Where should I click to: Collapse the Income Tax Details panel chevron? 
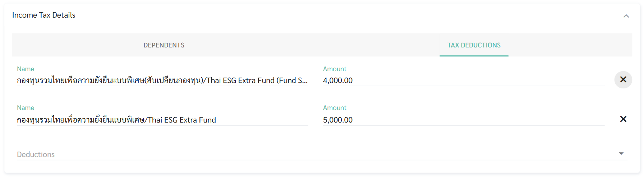[626, 16]
